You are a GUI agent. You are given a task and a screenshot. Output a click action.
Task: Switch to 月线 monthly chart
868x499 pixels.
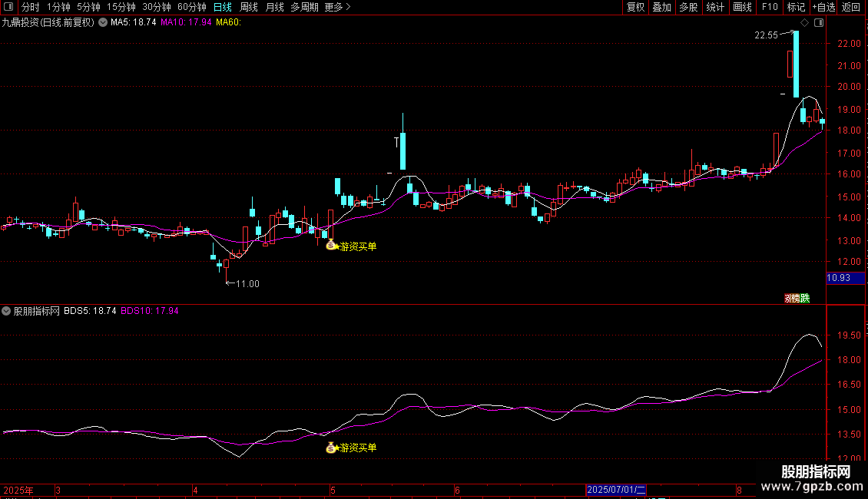tap(274, 7)
